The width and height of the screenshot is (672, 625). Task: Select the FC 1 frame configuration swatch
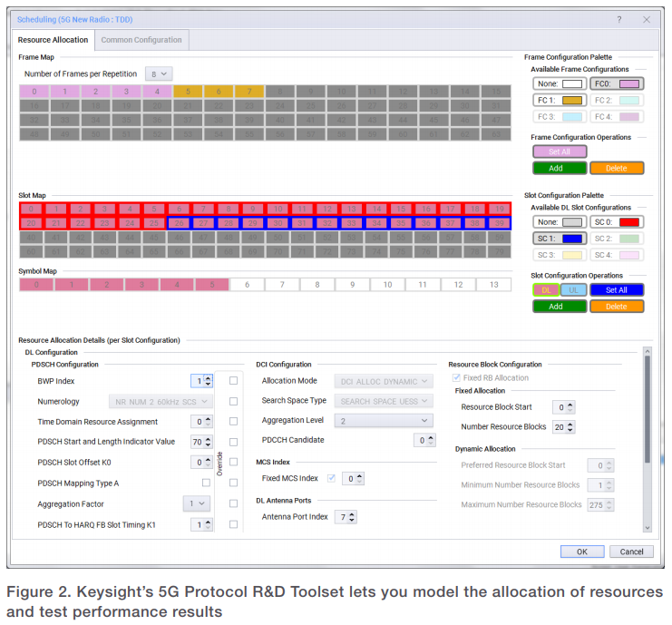click(558, 100)
